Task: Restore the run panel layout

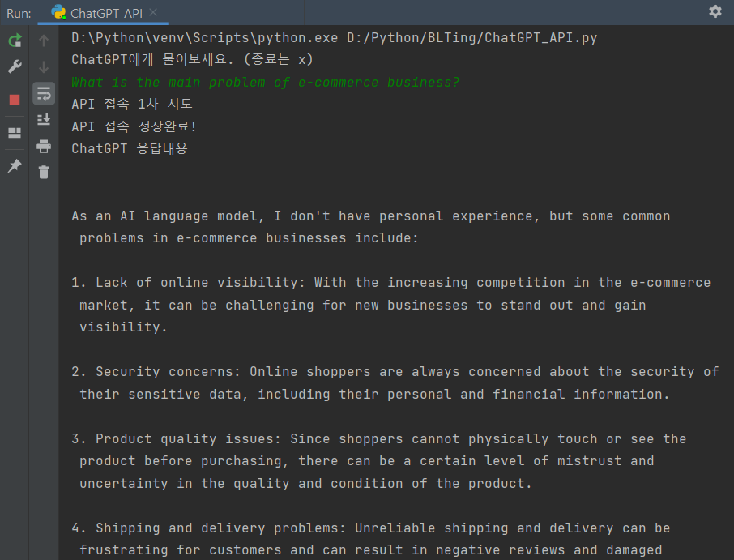Action: (x=15, y=133)
